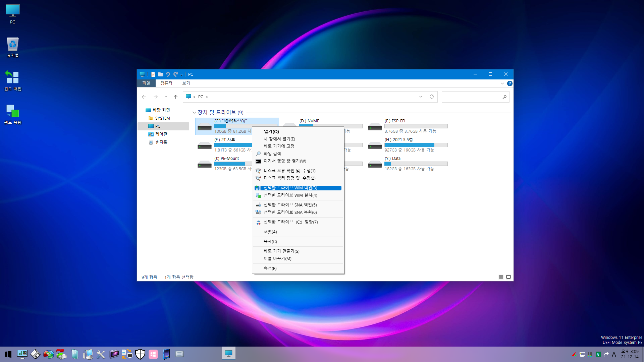
Task: Select 선택한 드라이브 WIM 설치(4)
Action: pyautogui.click(x=298, y=195)
